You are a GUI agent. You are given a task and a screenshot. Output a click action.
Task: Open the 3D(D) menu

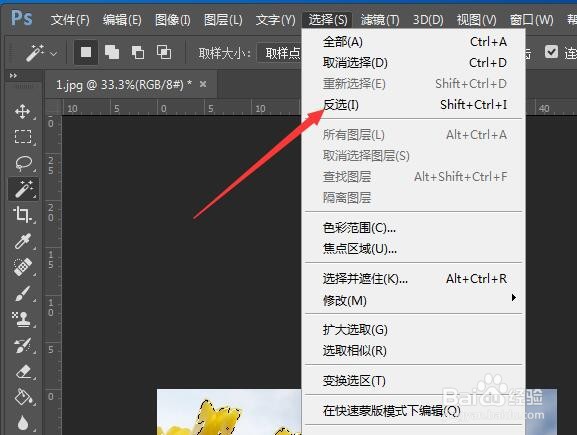(x=428, y=20)
